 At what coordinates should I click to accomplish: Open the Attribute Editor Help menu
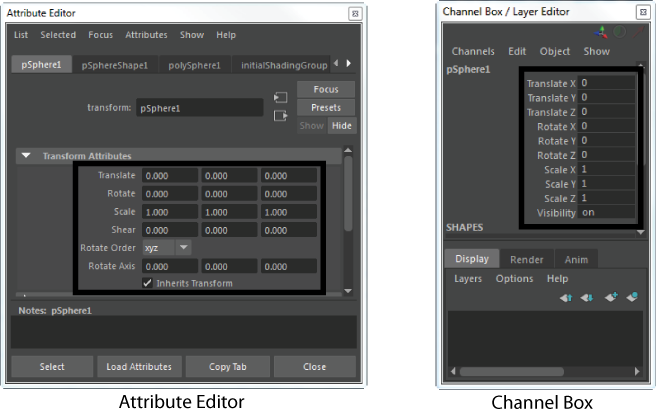(226, 35)
